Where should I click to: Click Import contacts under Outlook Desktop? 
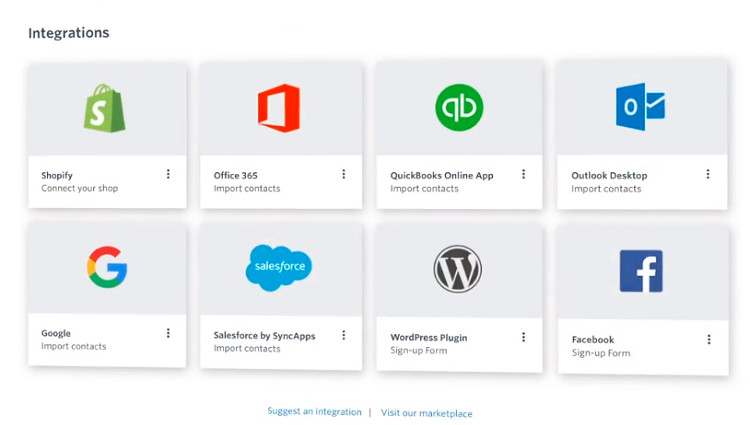606,189
